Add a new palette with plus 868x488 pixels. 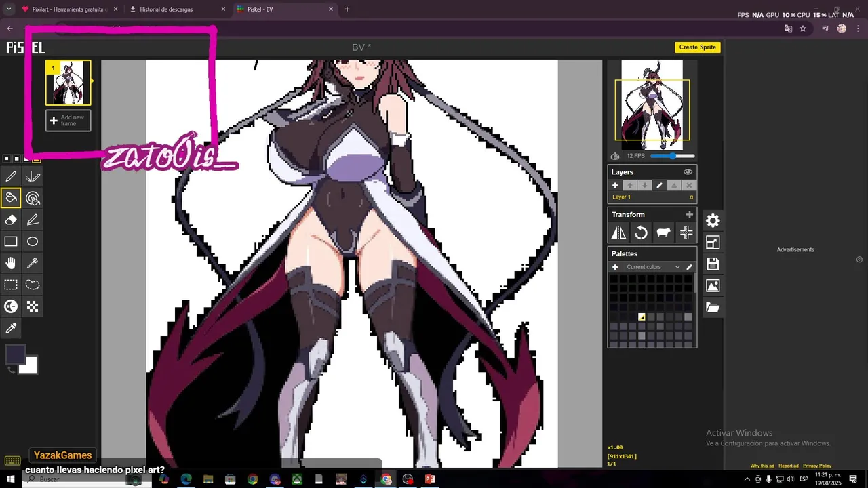(615, 267)
